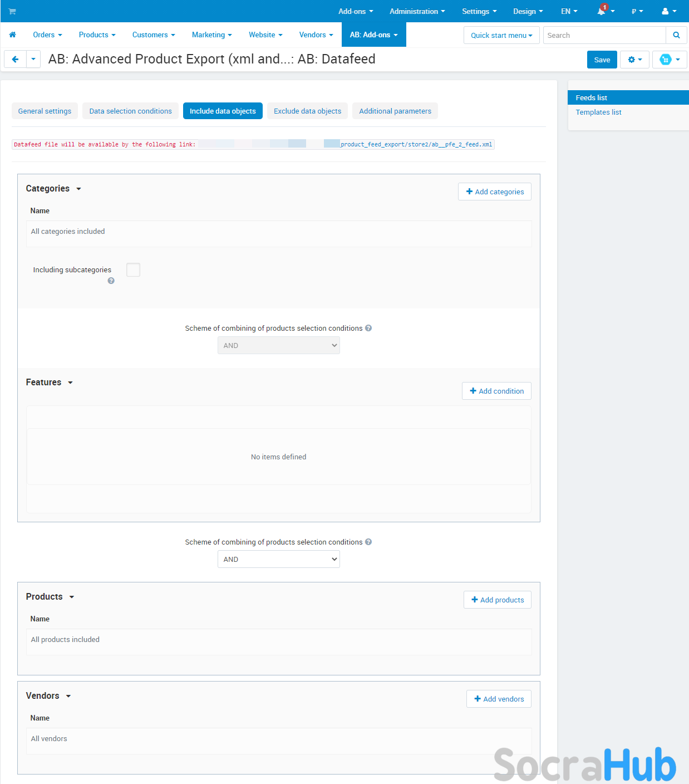Click the Add categories button
The width and height of the screenshot is (689, 784).
[x=495, y=192]
